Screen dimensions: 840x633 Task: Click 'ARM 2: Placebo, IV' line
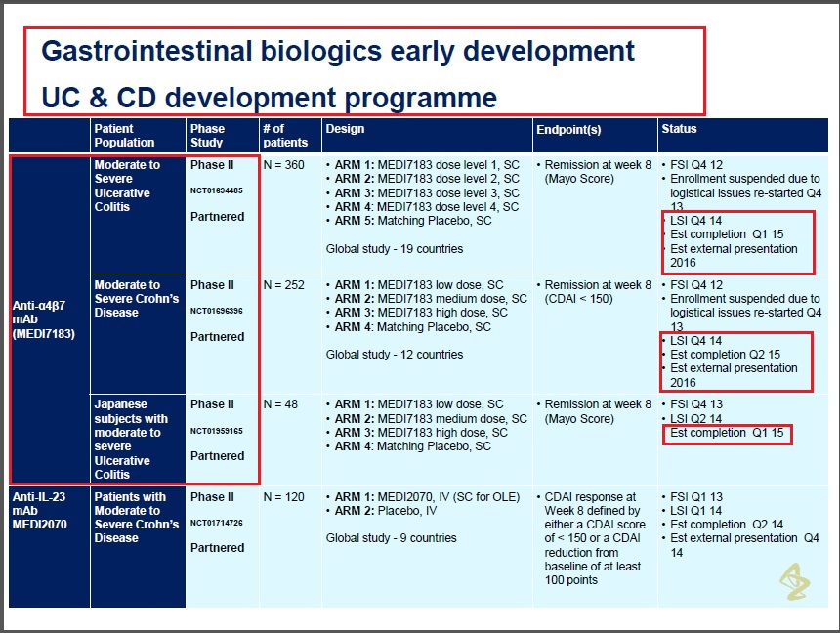click(386, 511)
